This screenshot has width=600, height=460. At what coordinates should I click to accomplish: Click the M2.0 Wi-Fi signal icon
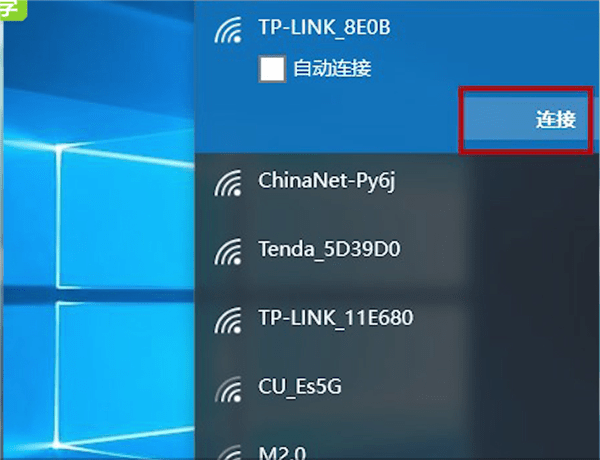coord(228,452)
